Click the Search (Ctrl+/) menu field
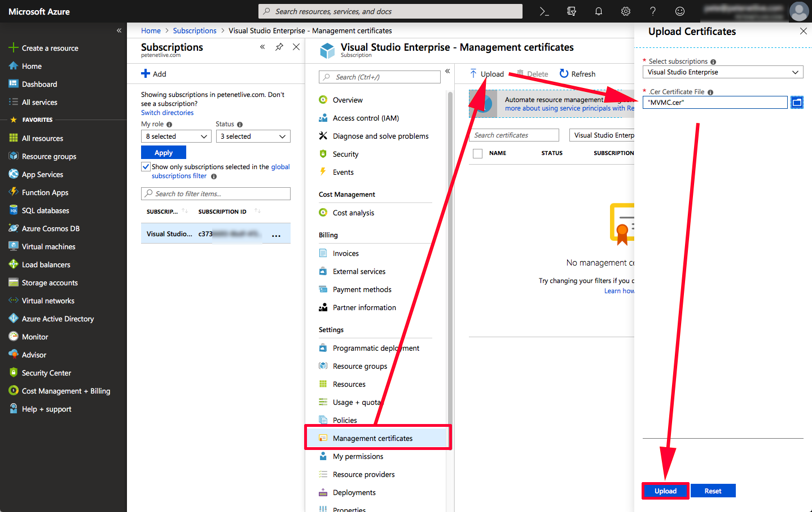 pyautogui.click(x=380, y=77)
